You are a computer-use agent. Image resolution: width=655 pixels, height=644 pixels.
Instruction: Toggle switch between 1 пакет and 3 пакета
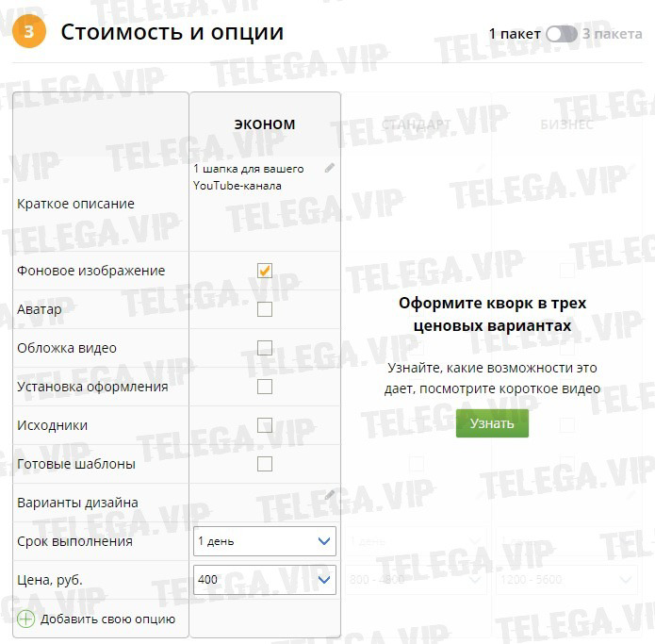point(562,34)
